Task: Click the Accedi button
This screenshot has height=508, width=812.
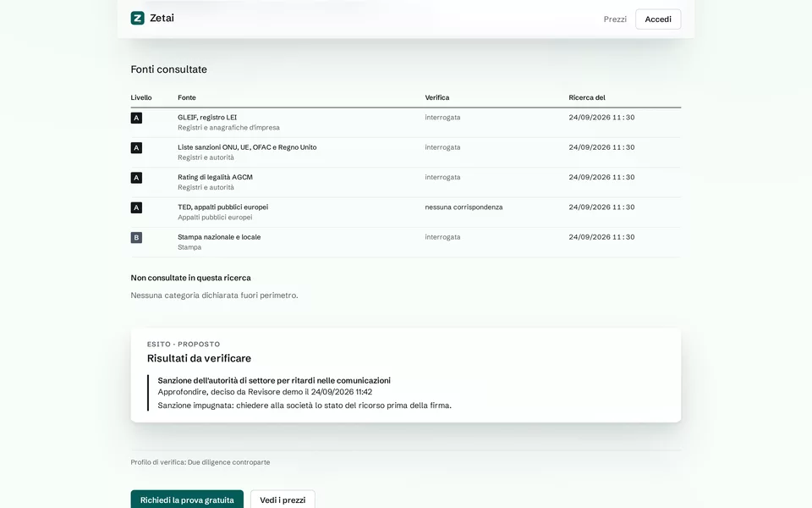Action: click(658, 19)
